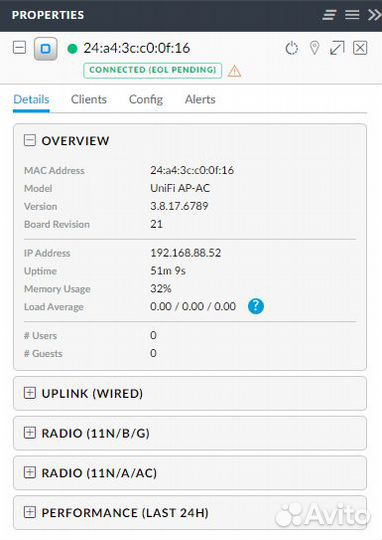The image size is (382, 540).
Task: Open the Clients tab
Action: click(89, 100)
